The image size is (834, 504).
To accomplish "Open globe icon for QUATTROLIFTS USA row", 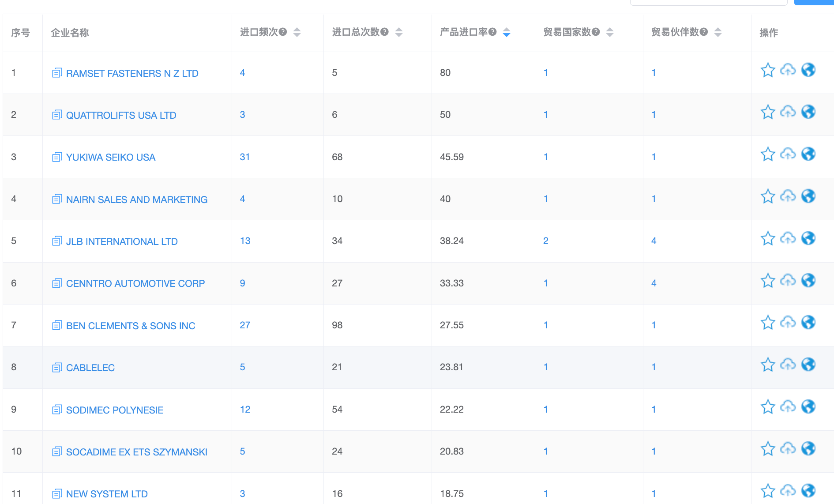I will point(808,112).
